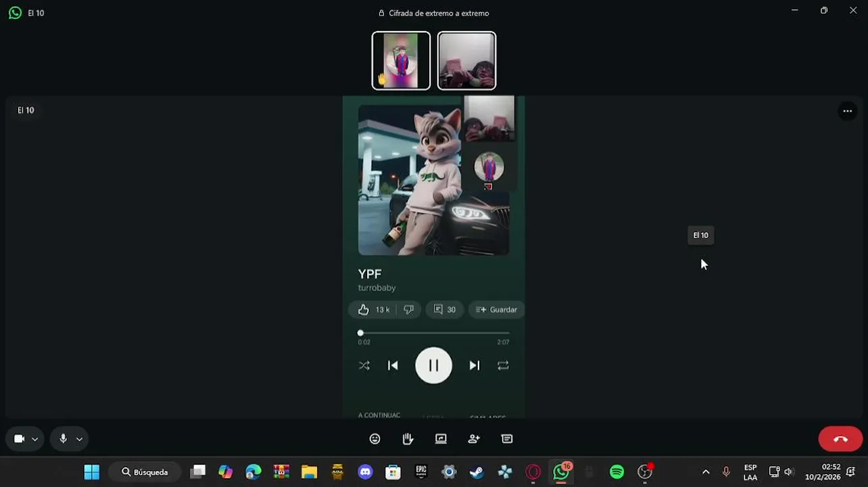Save song with Guardar button
The image size is (868, 487).
496,309
